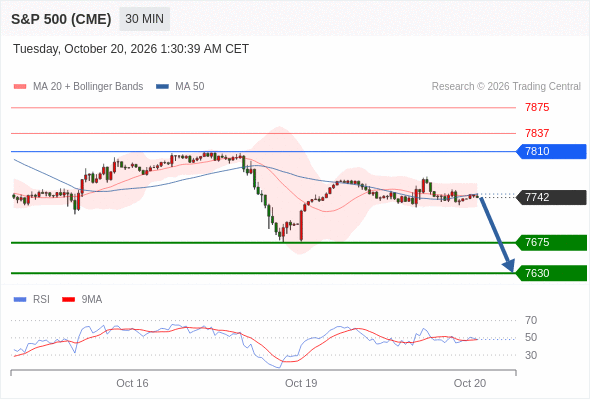This screenshot has height=400, width=590.
Task: Click the RSI legend label
Action: (41, 300)
